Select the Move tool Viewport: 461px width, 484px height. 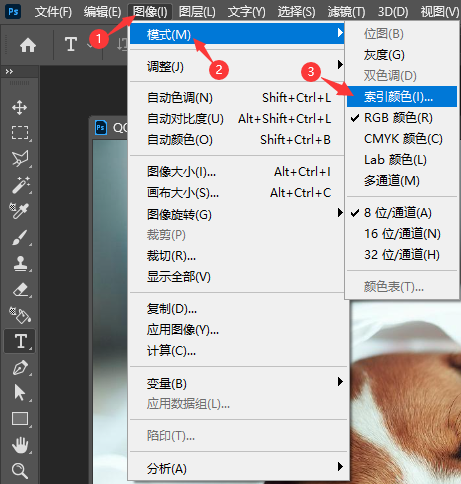coord(20,107)
